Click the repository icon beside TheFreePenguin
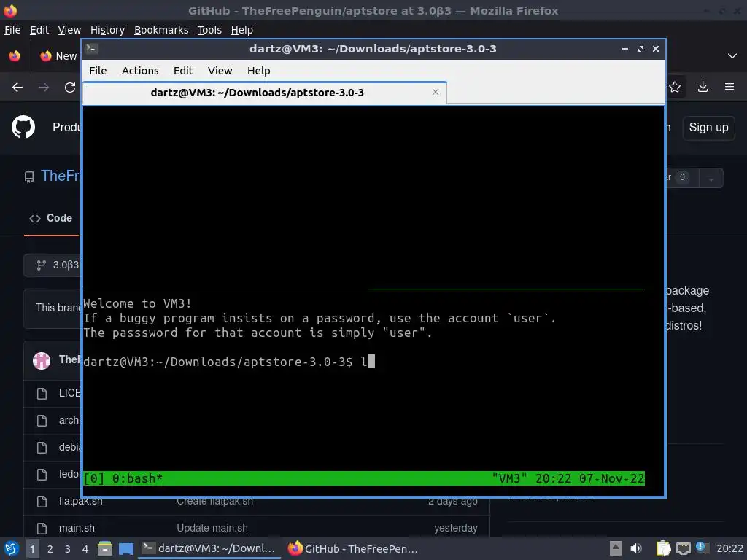Screen dimensions: 747x560 pyautogui.click(x=29, y=177)
